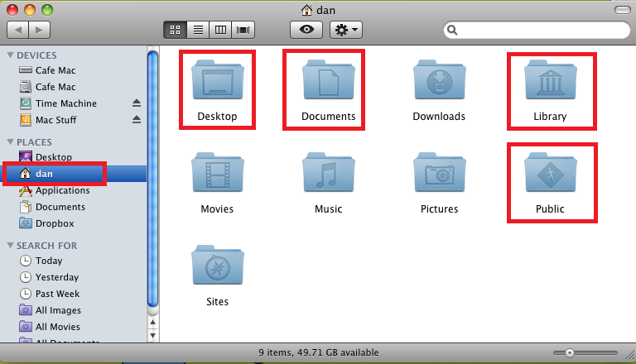This screenshot has width=636, height=364.
Task: Eject the Mac Stuff volume
Action: click(x=137, y=120)
